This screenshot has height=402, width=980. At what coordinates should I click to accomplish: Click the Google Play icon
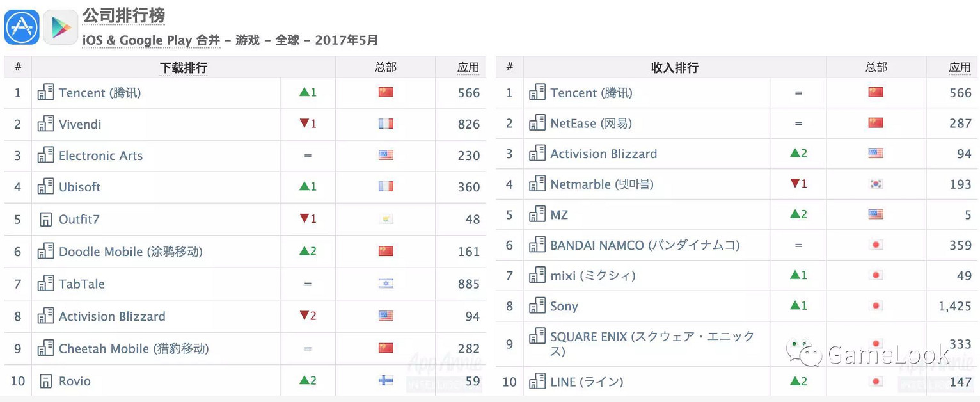61,28
